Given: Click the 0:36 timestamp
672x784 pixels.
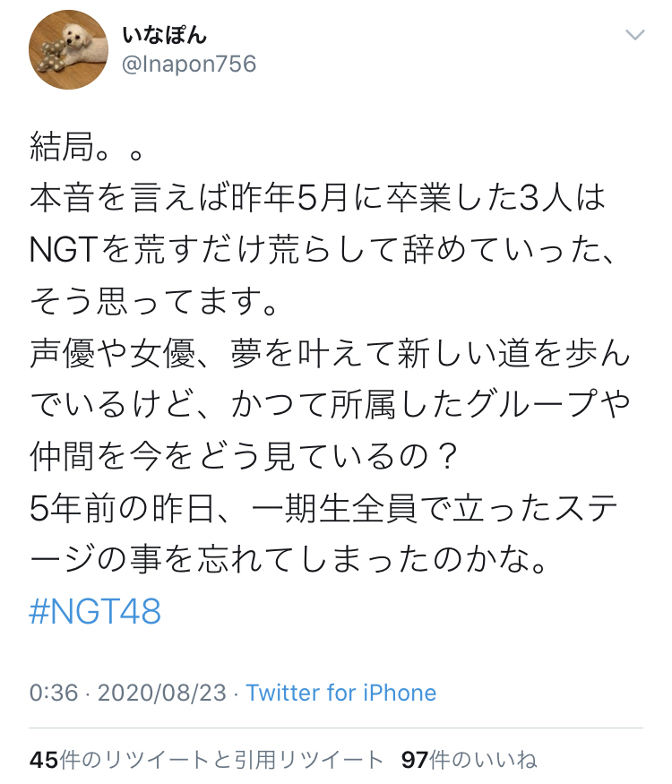Looking at the screenshot, I should click(54, 693).
